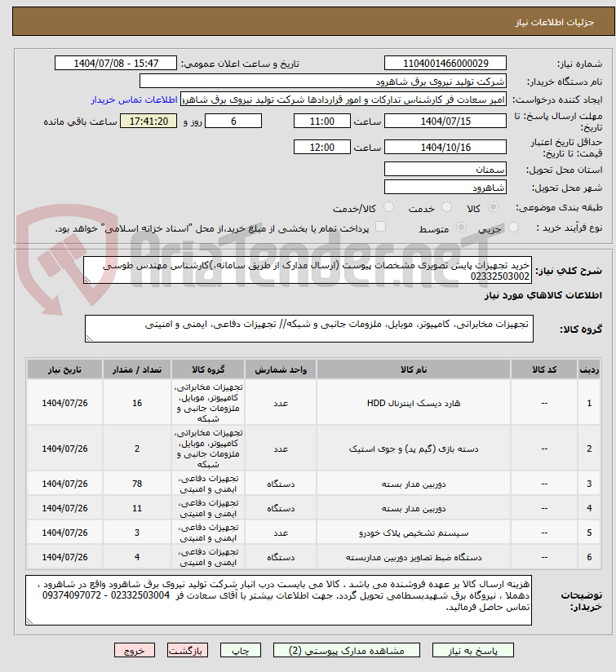Image resolution: width=616 pixels, height=672 pixels.
Task: Click quantity 16 in HDD row
Action: click(137, 403)
